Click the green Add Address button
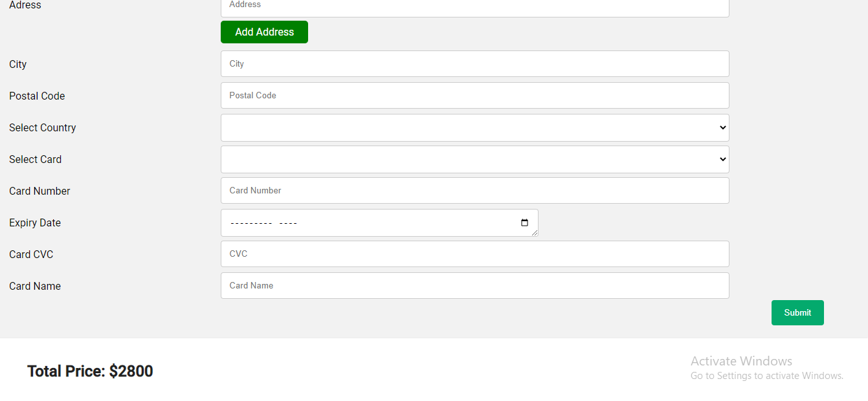 (x=264, y=32)
